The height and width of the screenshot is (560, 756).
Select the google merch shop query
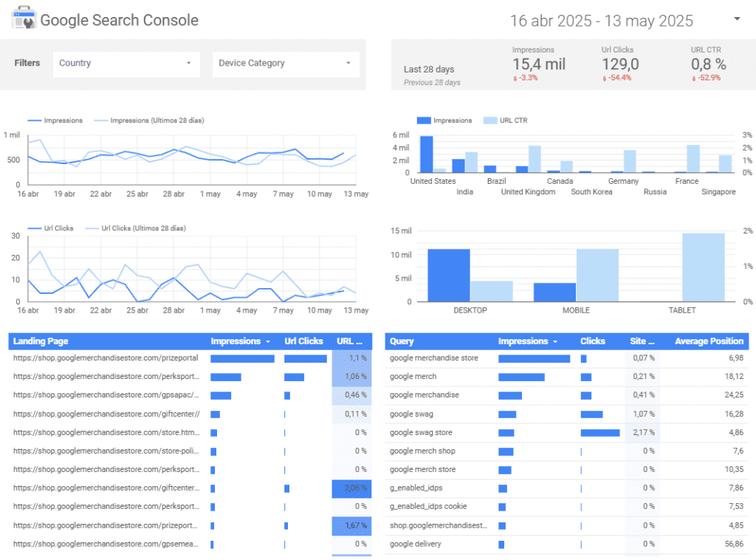pyautogui.click(x=422, y=451)
